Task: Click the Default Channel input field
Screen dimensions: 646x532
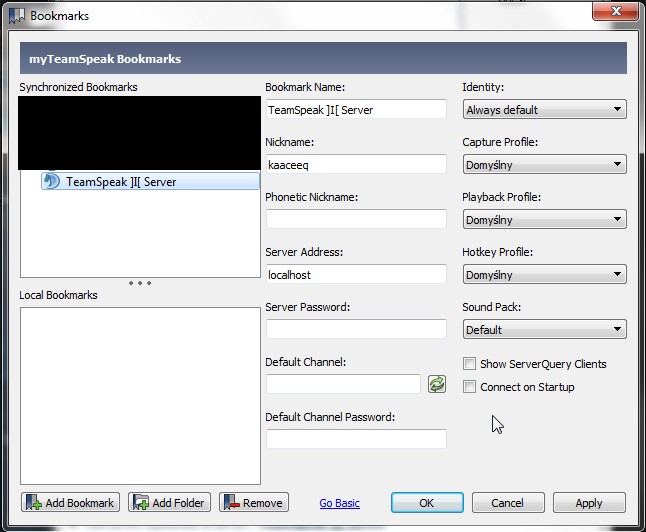Action: pos(343,384)
